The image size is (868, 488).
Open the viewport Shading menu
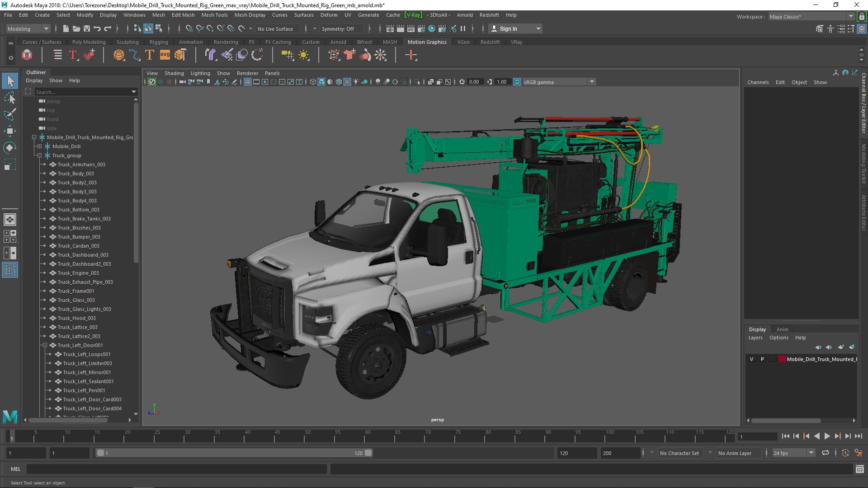(174, 73)
